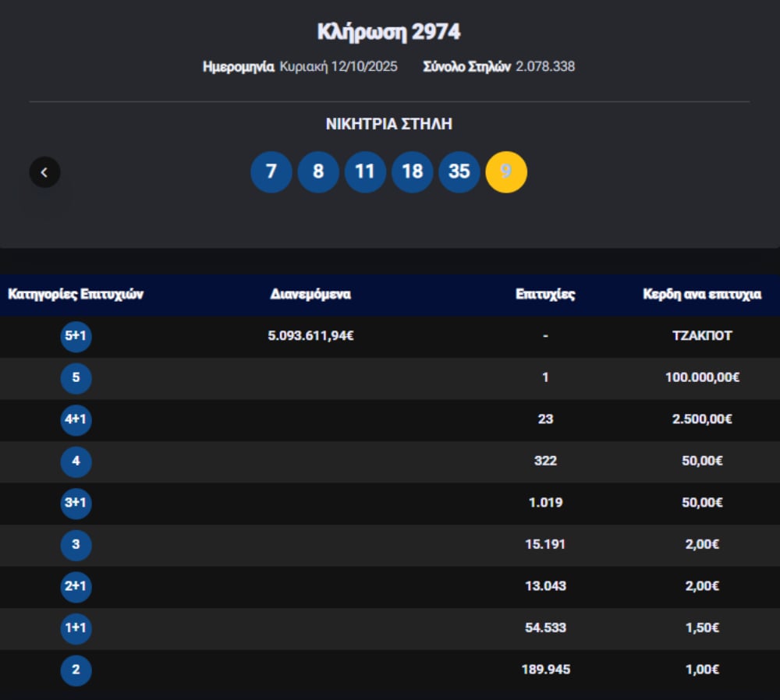Click the winning number 11 ball
780x700 pixels.
pos(365,172)
